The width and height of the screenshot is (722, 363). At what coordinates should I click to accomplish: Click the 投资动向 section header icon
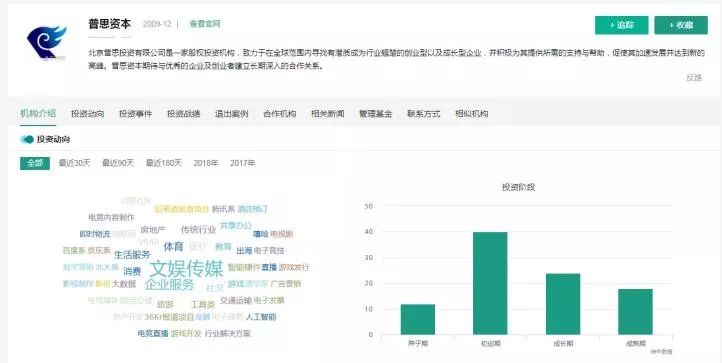(27, 139)
